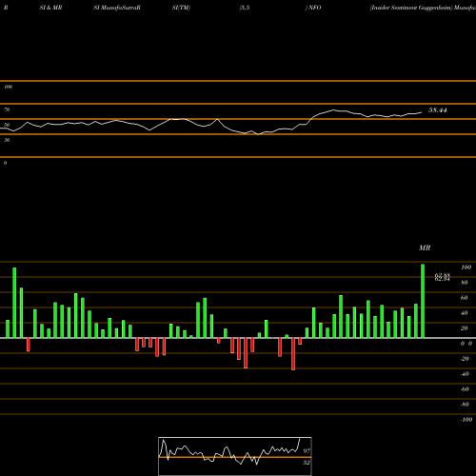Click the 'MR' label above bars
Viewport: 476px width, 476px height.
click(x=425, y=248)
